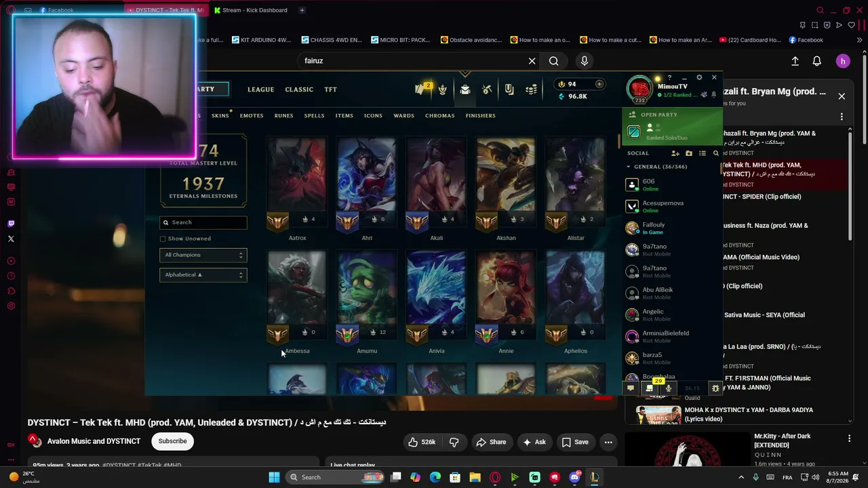This screenshot has width=868, height=488.
Task: Open Avalon Music and DYSTINCT channel link
Action: (x=94, y=441)
